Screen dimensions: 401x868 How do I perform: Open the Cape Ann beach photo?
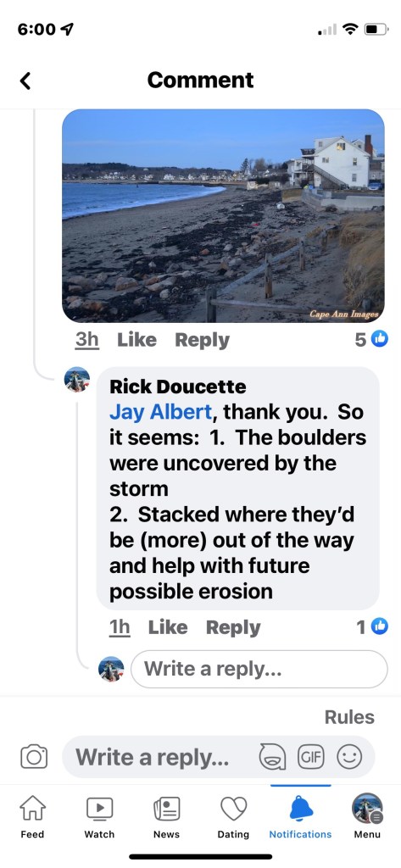[x=223, y=215]
